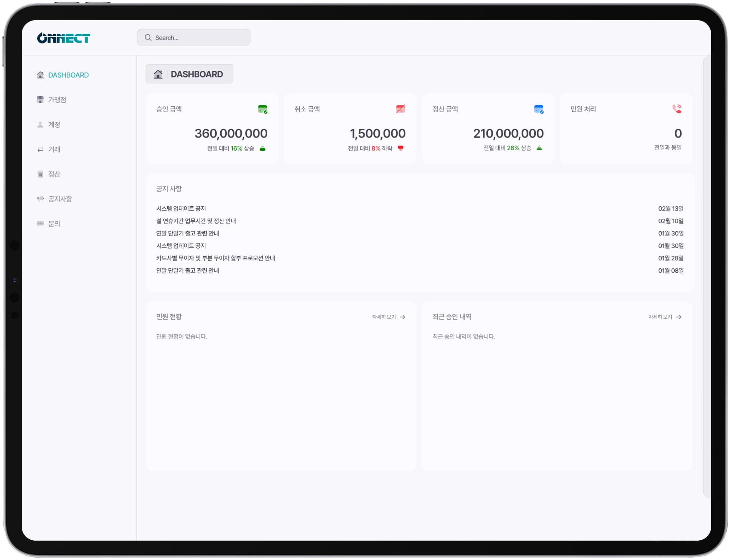Screen dimensions: 729x560
Task: Click the green approved amount card icon
Action: point(263,109)
